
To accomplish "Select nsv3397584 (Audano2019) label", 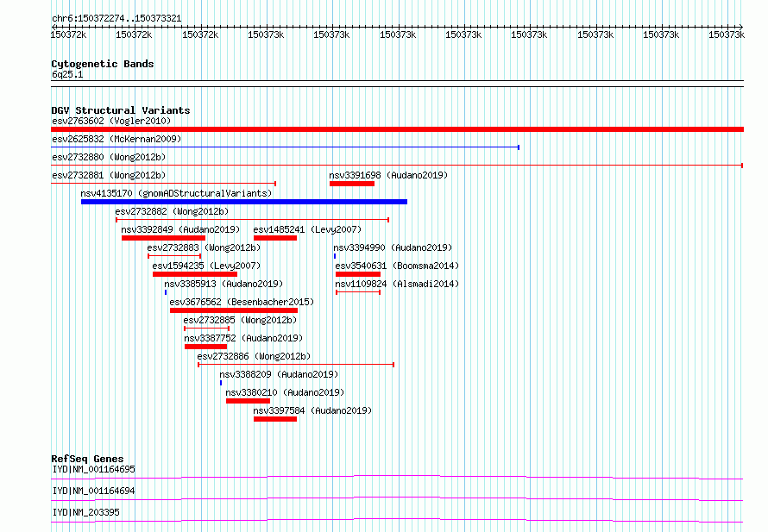I will pyautogui.click(x=312, y=410).
